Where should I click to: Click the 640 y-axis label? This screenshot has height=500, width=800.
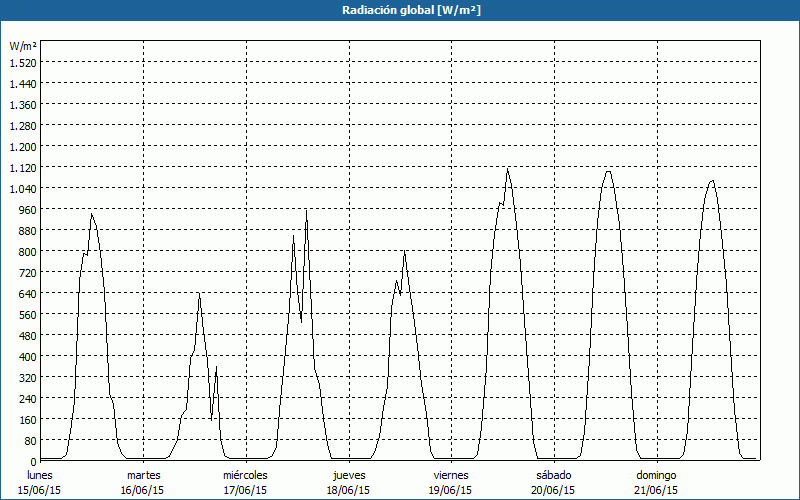click(28, 293)
